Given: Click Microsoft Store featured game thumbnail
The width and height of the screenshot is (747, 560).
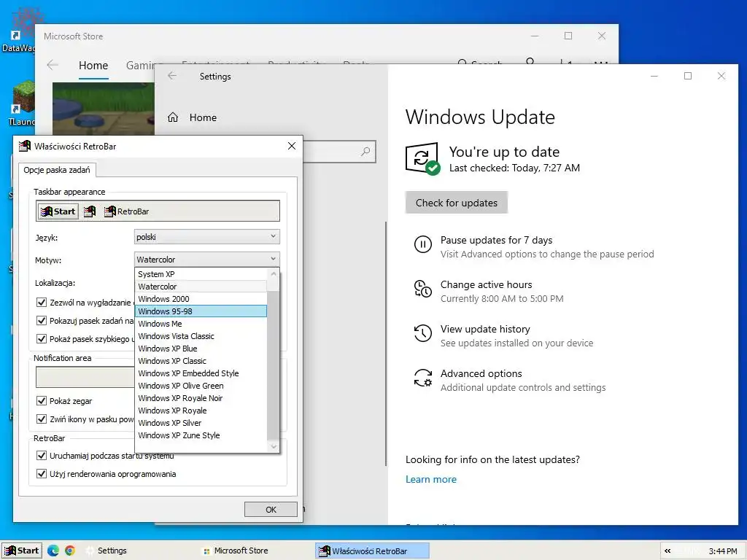Looking at the screenshot, I should [x=104, y=109].
